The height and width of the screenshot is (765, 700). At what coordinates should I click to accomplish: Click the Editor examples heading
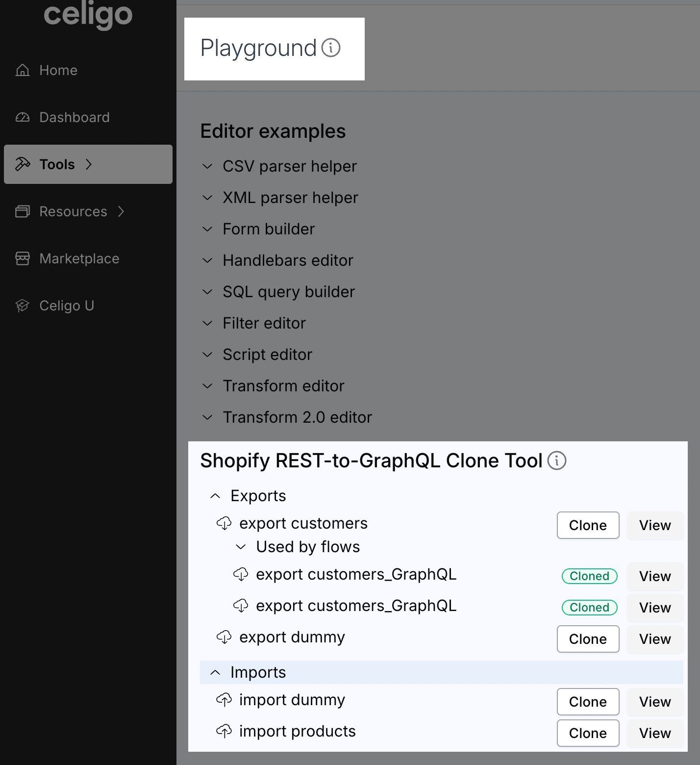pos(273,131)
